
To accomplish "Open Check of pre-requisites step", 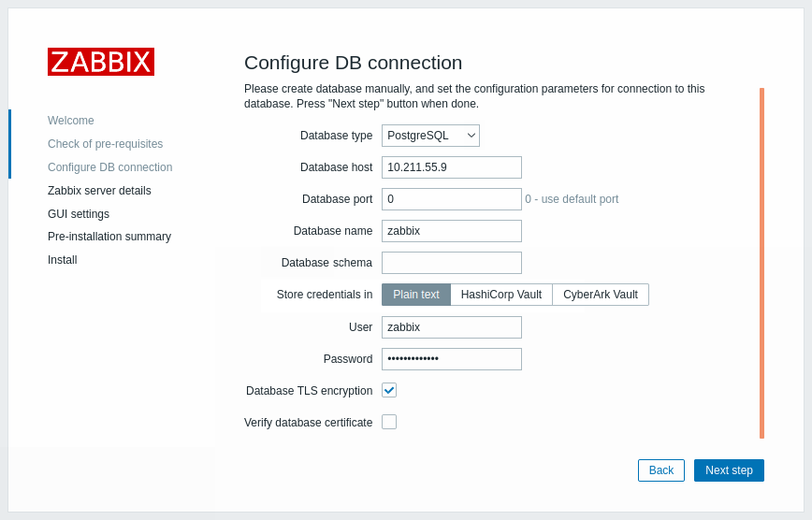I will pos(105,144).
